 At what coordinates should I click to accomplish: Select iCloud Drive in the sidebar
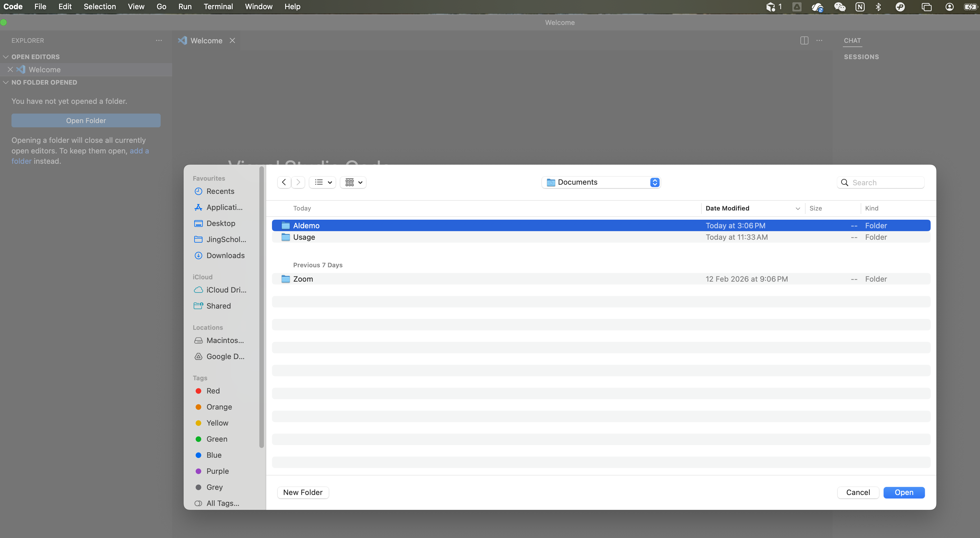click(226, 290)
